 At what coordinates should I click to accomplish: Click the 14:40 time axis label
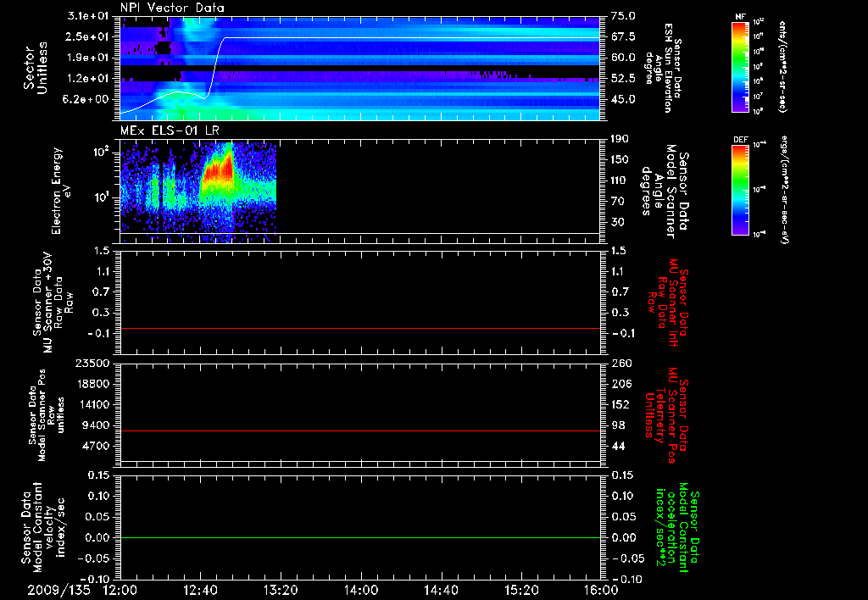[441, 590]
